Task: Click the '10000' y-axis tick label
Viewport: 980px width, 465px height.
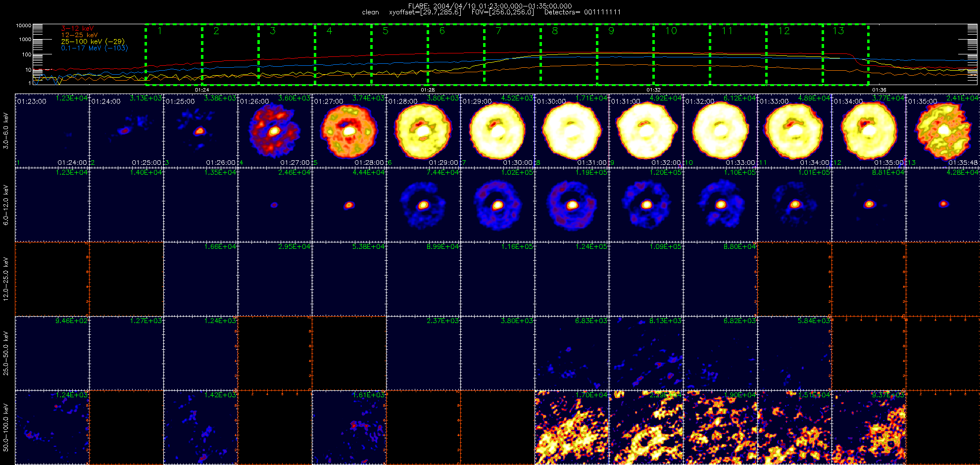Action: 24,25
